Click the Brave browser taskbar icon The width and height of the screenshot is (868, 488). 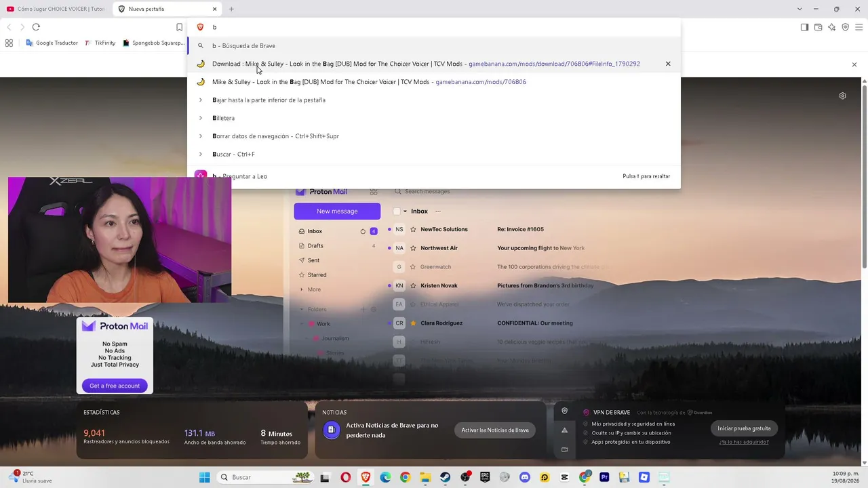(x=366, y=477)
